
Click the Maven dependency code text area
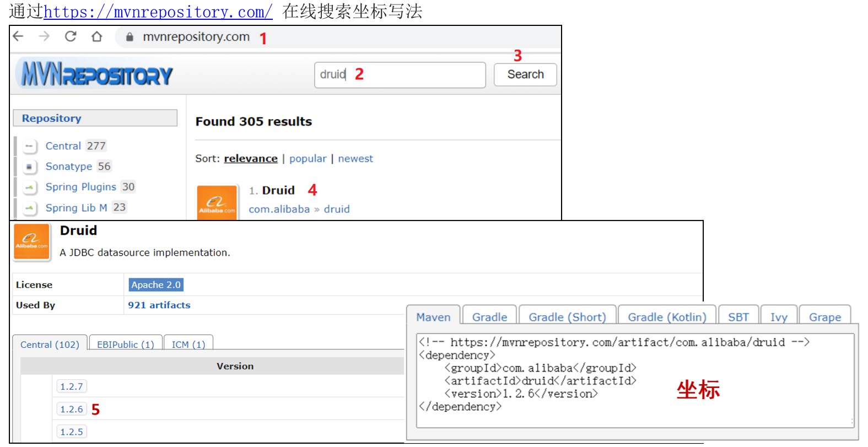pyautogui.click(x=635, y=380)
